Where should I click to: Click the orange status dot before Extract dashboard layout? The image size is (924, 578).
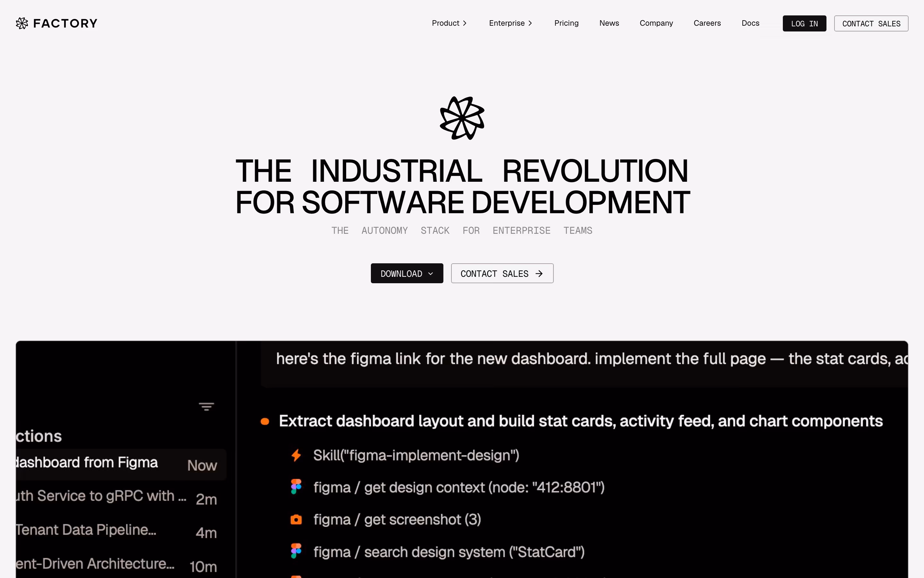point(265,422)
